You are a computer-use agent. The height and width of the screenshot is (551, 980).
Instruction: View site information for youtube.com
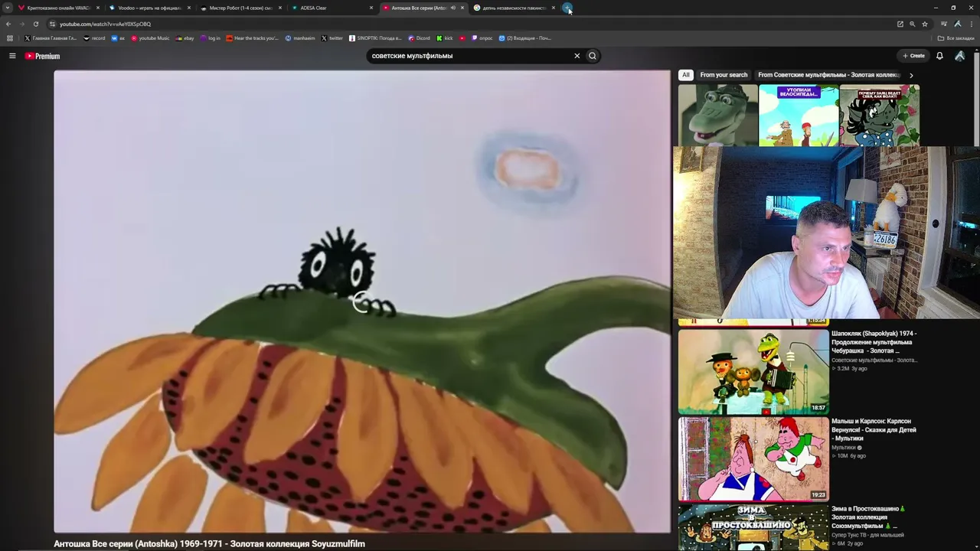(52, 24)
